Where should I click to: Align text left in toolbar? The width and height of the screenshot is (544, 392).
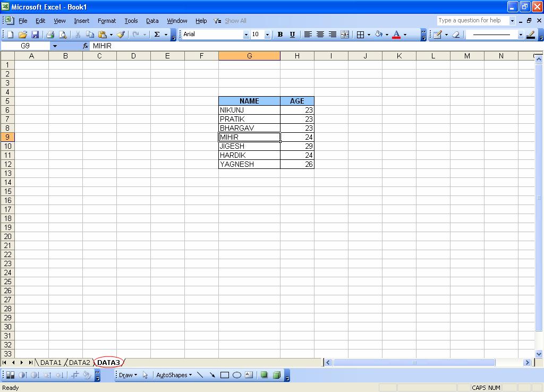[x=308, y=35]
